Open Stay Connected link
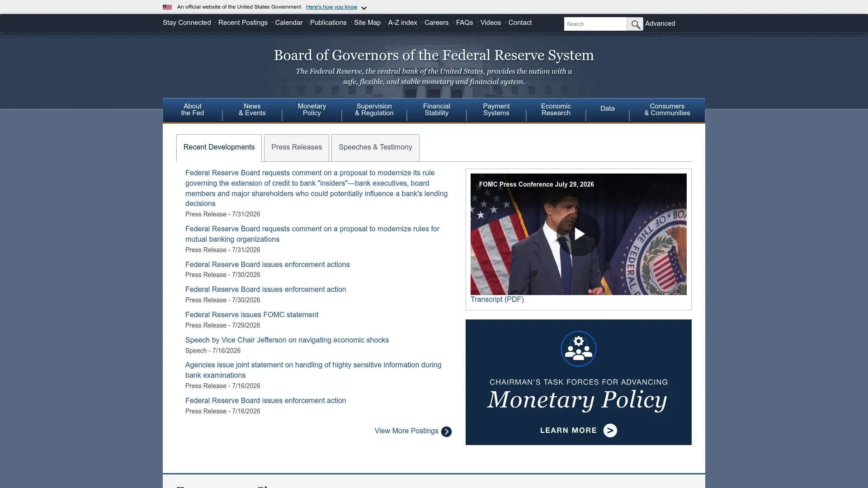 click(x=187, y=23)
